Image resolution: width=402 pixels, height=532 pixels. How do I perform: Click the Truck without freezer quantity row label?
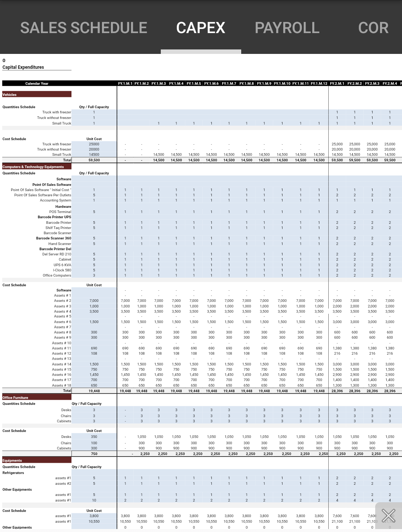(54, 118)
